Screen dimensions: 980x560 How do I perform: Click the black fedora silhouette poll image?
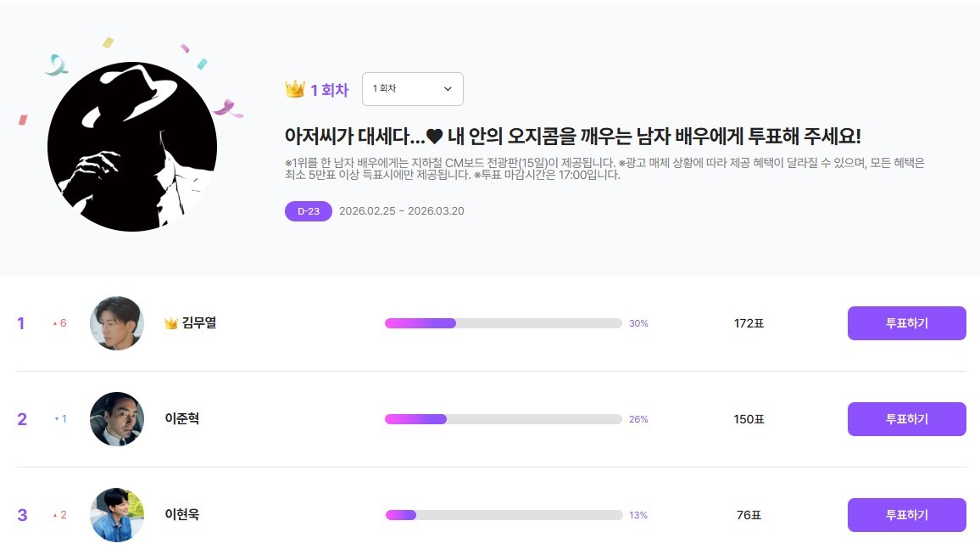(x=133, y=145)
